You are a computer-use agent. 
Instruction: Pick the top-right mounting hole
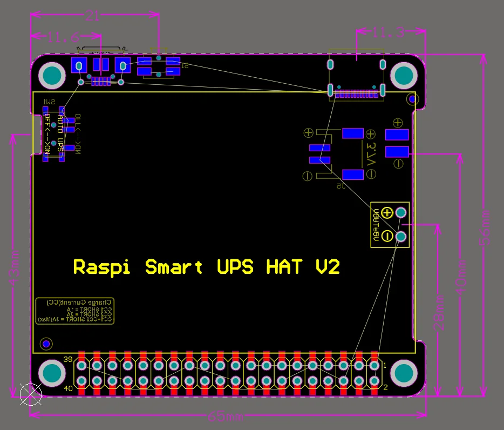[404, 75]
